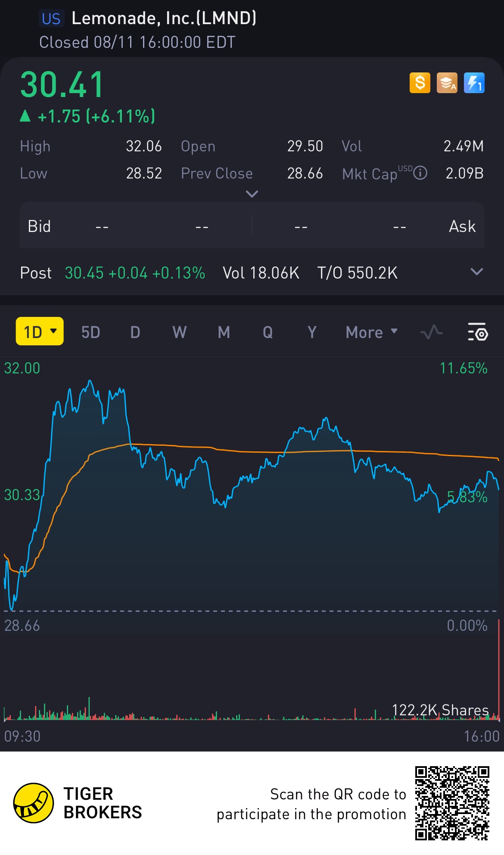Select the M monthly chart tab
Viewport: 504px width, 855px height.
224,332
